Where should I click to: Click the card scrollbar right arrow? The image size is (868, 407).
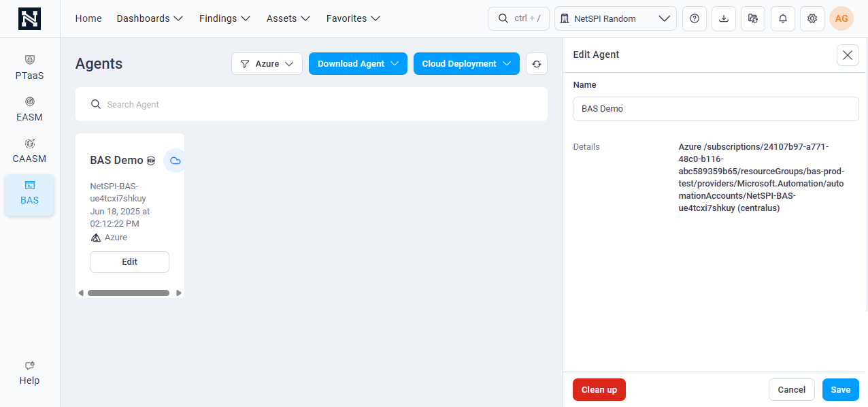pyautogui.click(x=179, y=293)
